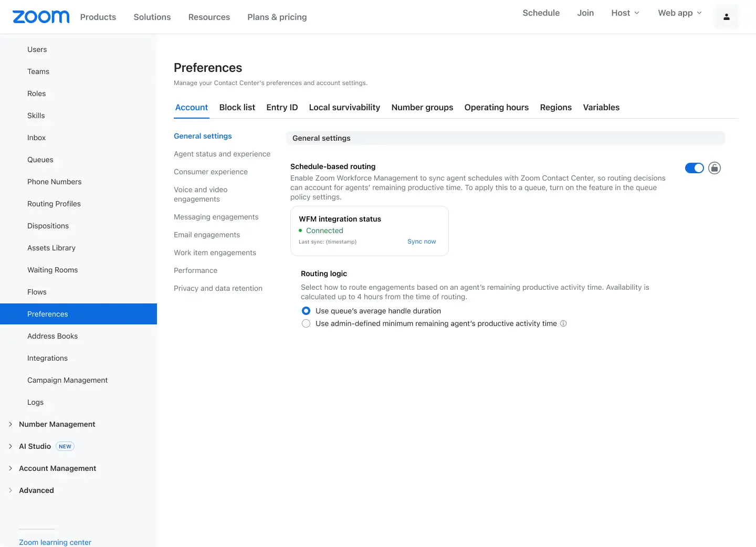Go to Performance section
This screenshot has width=756, height=547.
tap(195, 270)
